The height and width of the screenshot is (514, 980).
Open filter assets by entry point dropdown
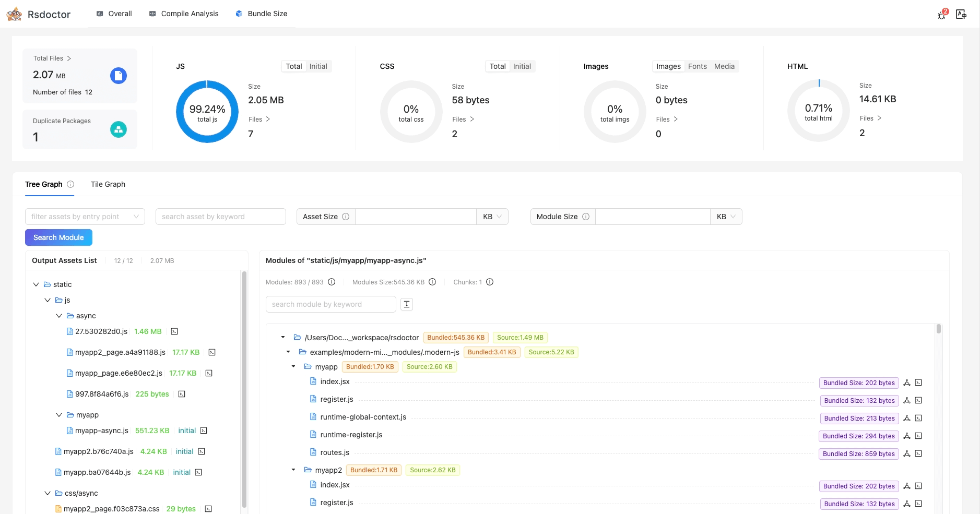85,217
